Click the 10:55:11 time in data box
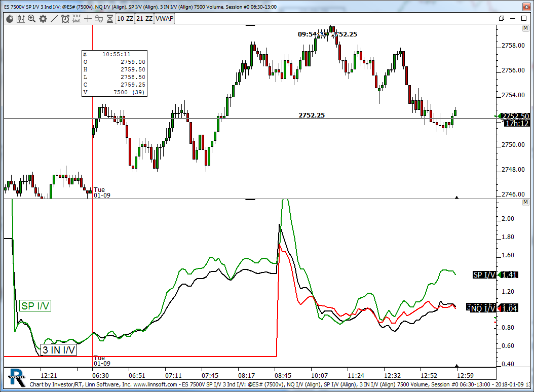Screen dimensions: 534x392 coord(117,54)
